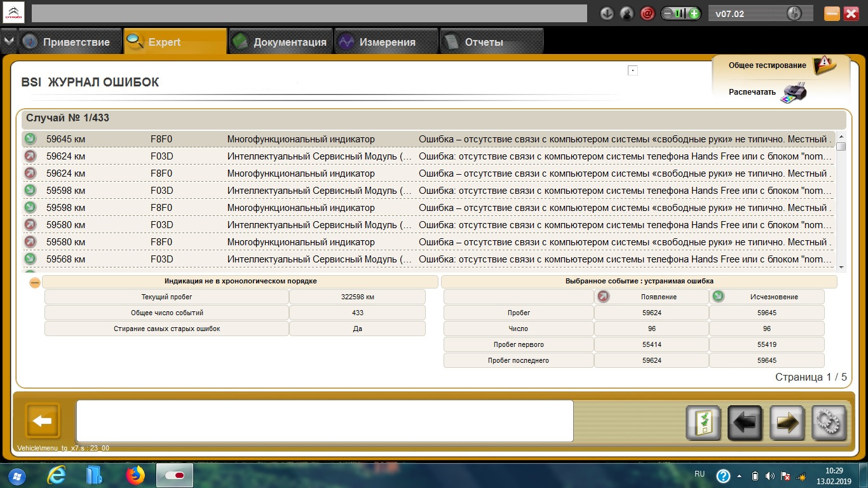Select the F03D row at 59580 км

428,225
